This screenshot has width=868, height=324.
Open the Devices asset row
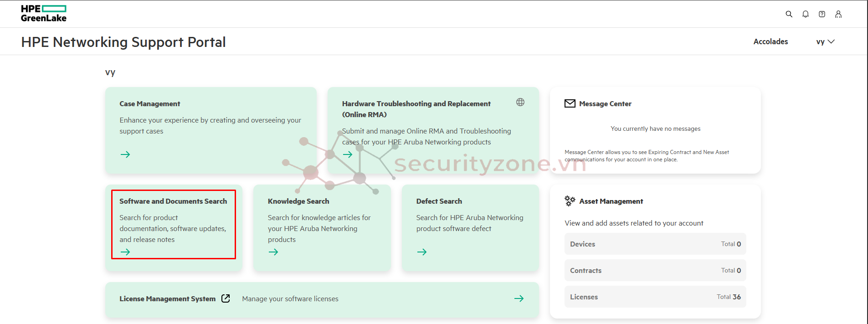coord(655,244)
